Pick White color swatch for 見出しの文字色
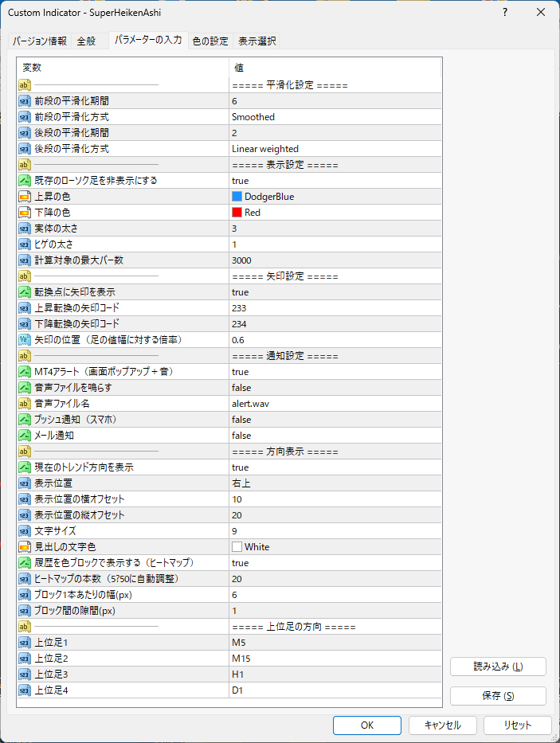 pyautogui.click(x=237, y=547)
